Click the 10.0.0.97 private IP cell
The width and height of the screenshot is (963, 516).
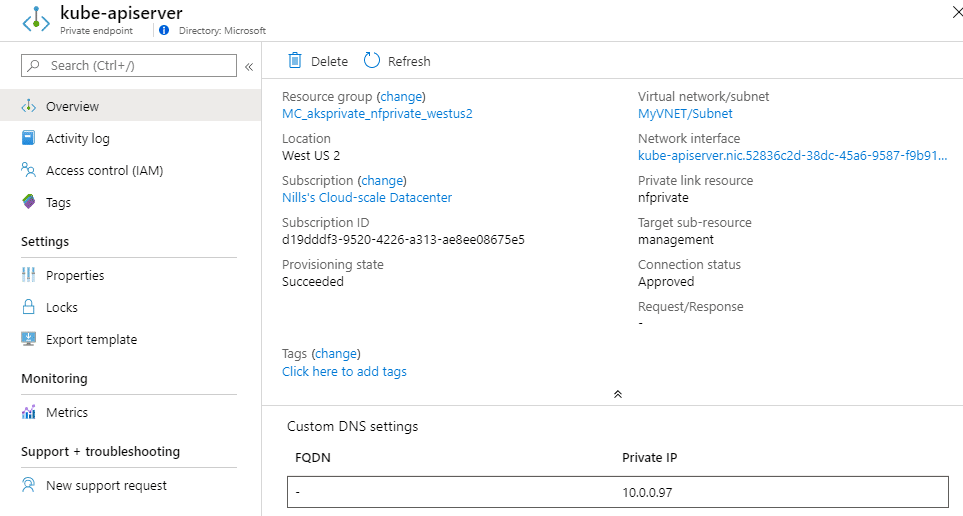click(647, 493)
